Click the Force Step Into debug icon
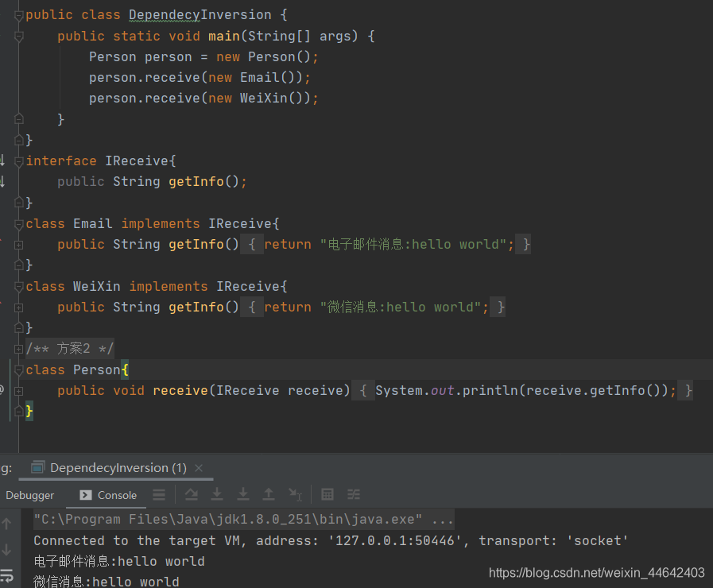 click(243, 494)
